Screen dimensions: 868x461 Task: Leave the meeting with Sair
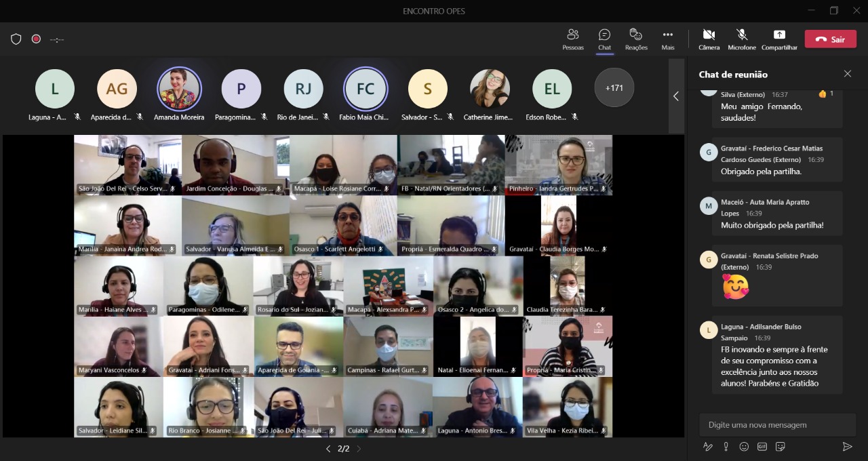pos(830,39)
